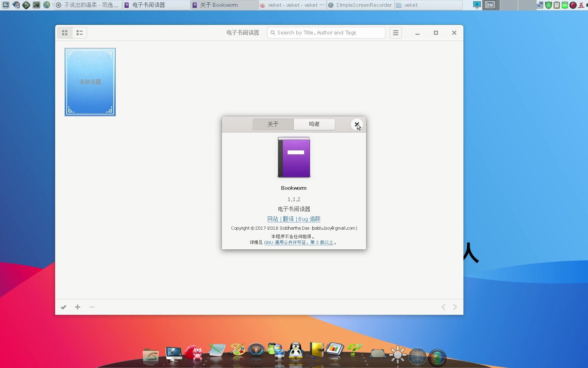Open globe browser icon in top panel
The image size is (588, 368).
point(47,5)
